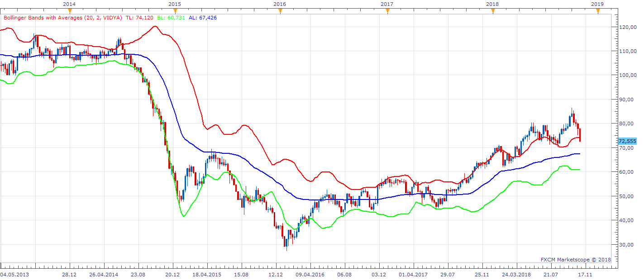The width and height of the screenshot is (644, 280).
Task: Click the 30,00 price axis label
Action: 627,245
